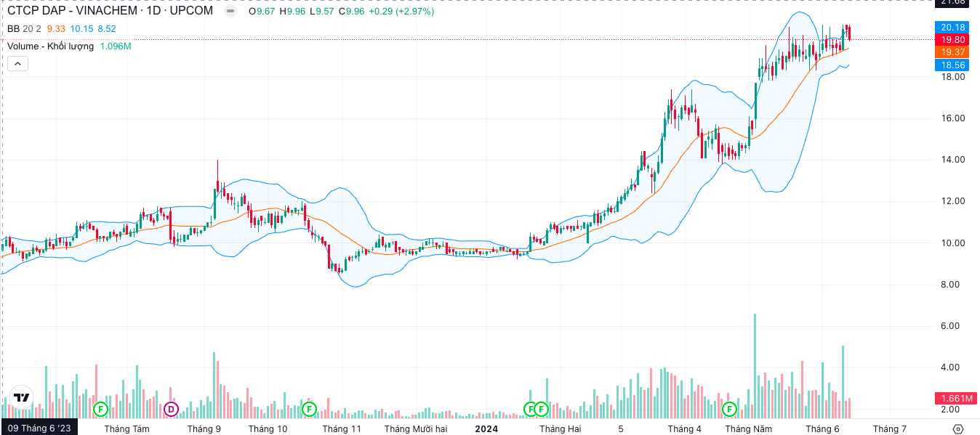Open the TradingView logo

(x=21, y=398)
